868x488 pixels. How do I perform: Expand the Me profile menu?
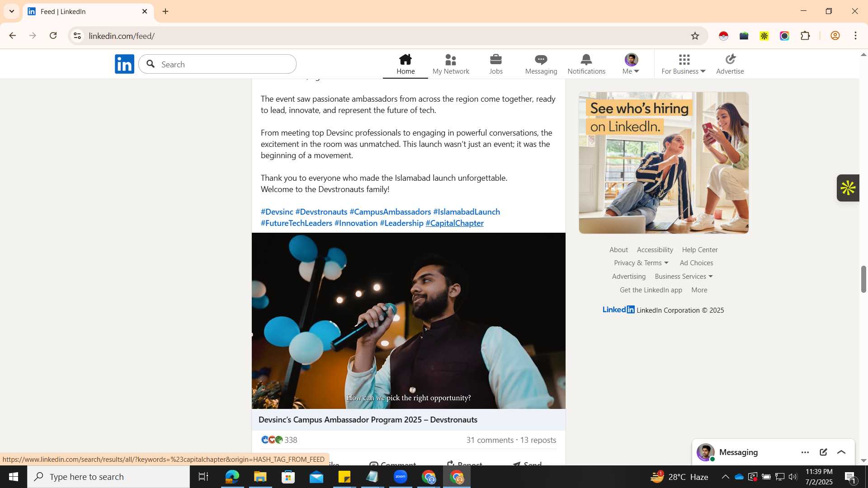coord(631,64)
